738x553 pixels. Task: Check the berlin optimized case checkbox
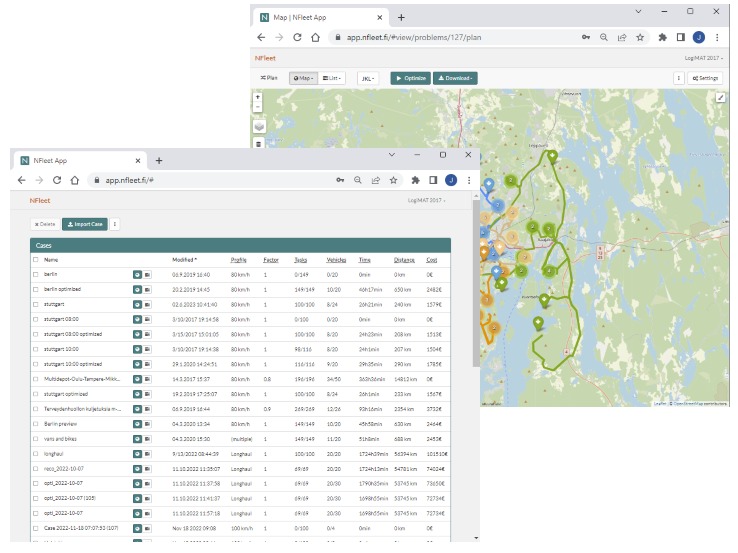35,289
